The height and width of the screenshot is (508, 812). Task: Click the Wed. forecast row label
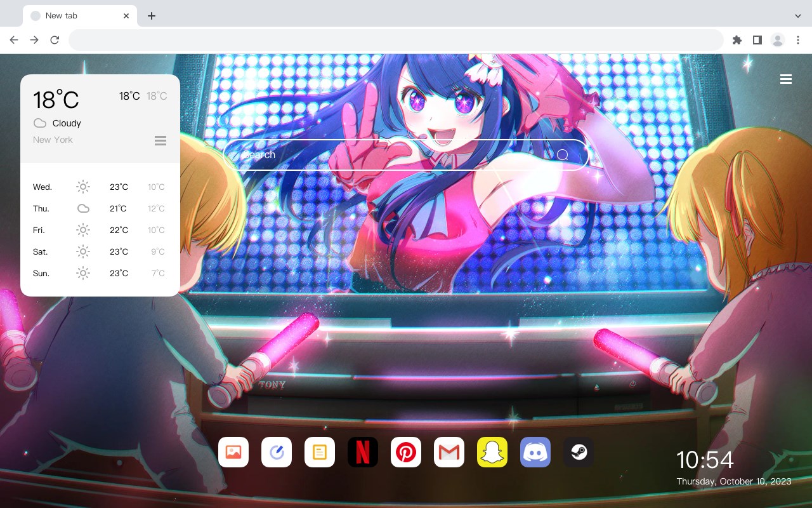click(43, 187)
